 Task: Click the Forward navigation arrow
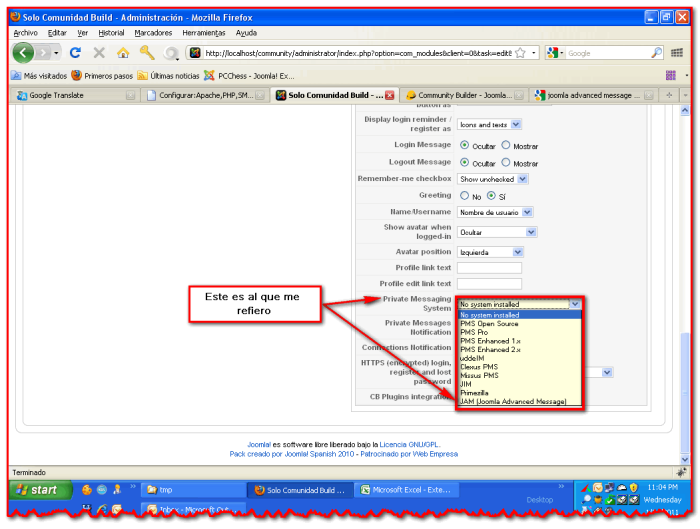coord(43,53)
